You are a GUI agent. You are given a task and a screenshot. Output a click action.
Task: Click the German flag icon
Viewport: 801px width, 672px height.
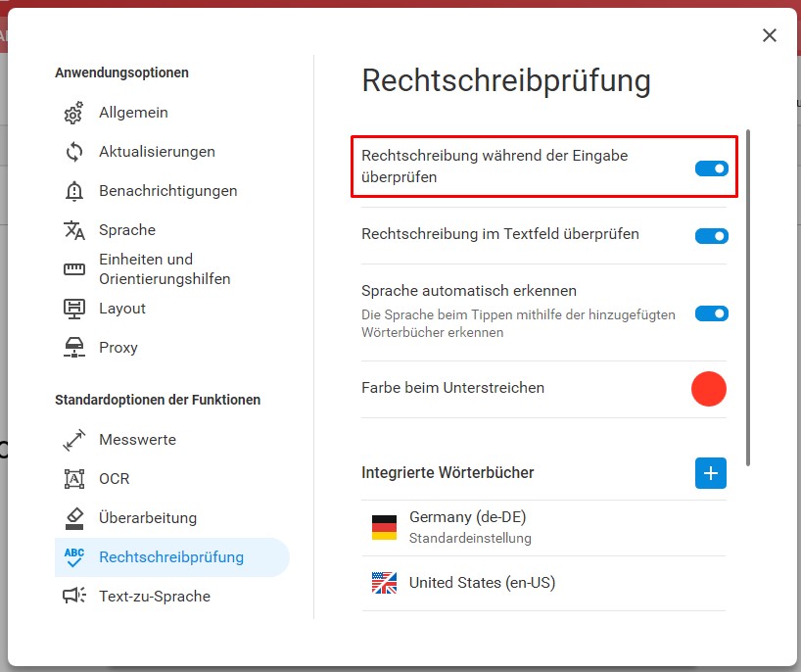click(384, 527)
